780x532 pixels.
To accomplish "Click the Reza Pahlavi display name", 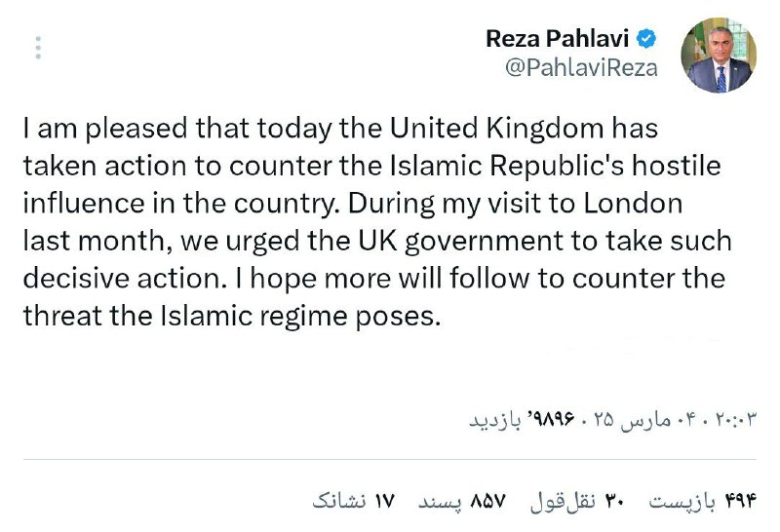I will tap(557, 39).
